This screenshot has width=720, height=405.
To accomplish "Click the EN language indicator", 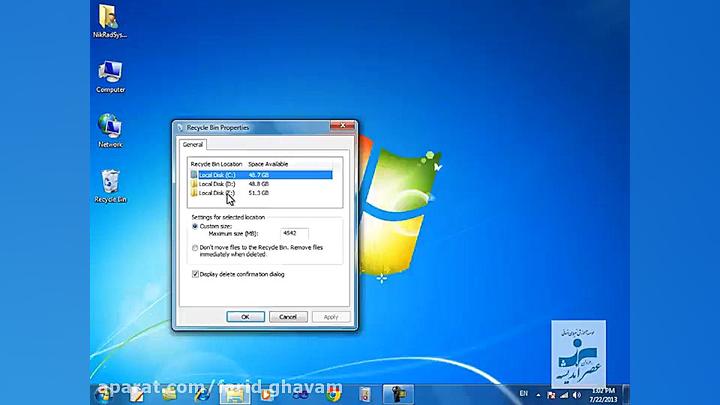I will coord(523,394).
